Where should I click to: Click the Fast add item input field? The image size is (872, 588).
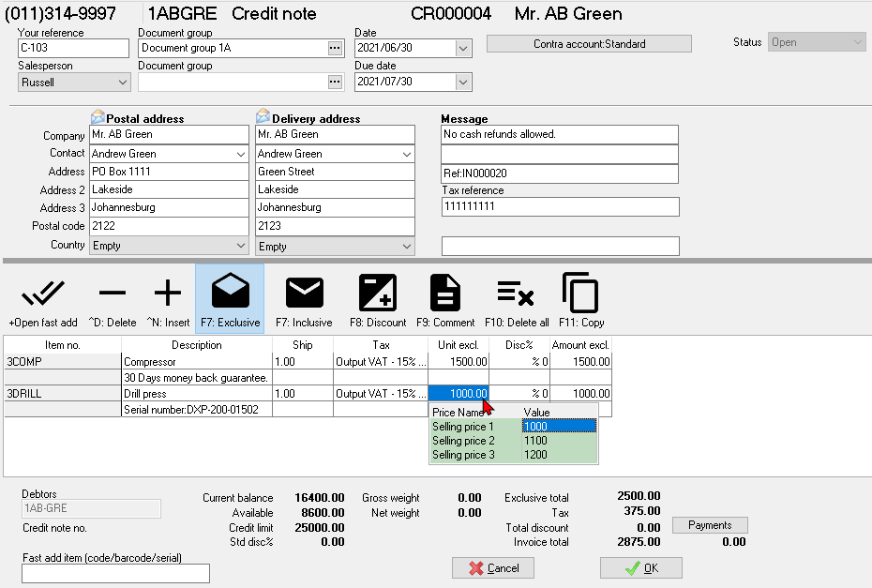click(x=115, y=573)
